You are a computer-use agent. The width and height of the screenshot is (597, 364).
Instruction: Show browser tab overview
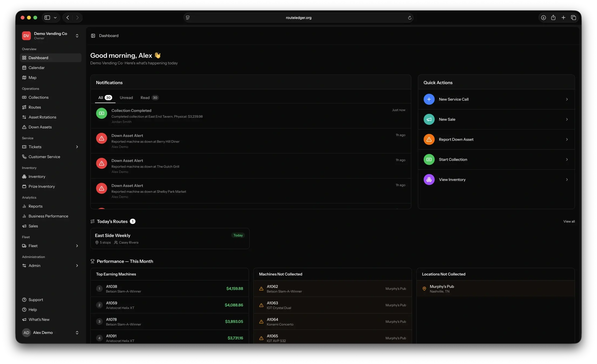point(573,18)
